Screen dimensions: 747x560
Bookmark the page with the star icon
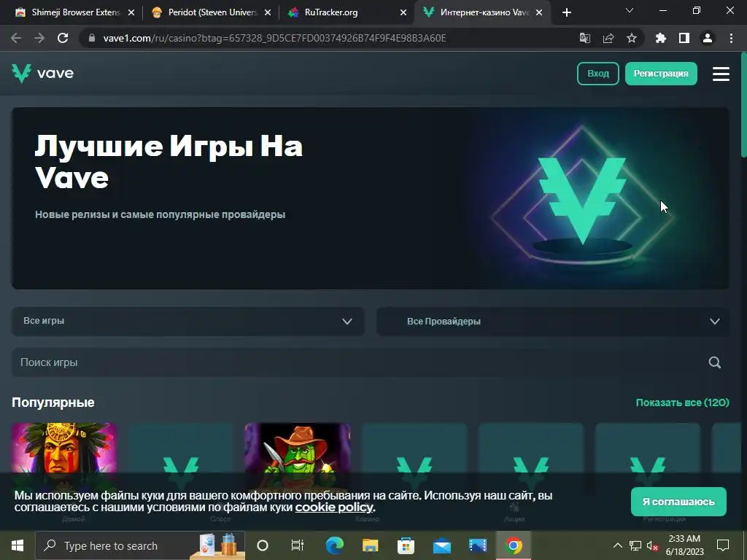coord(632,38)
